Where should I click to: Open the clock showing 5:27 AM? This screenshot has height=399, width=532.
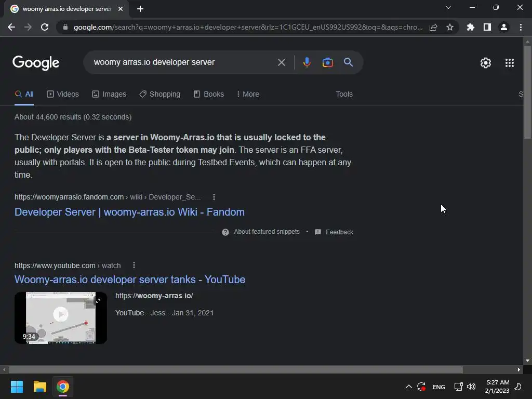(x=497, y=387)
